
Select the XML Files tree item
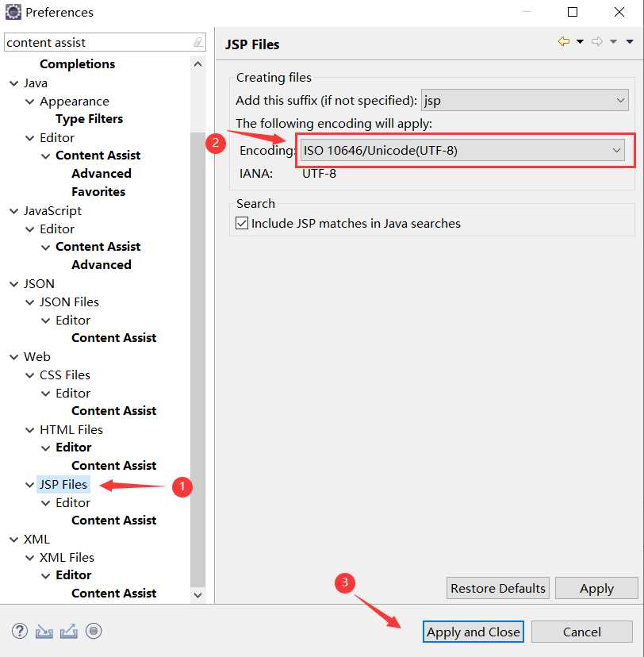point(67,557)
